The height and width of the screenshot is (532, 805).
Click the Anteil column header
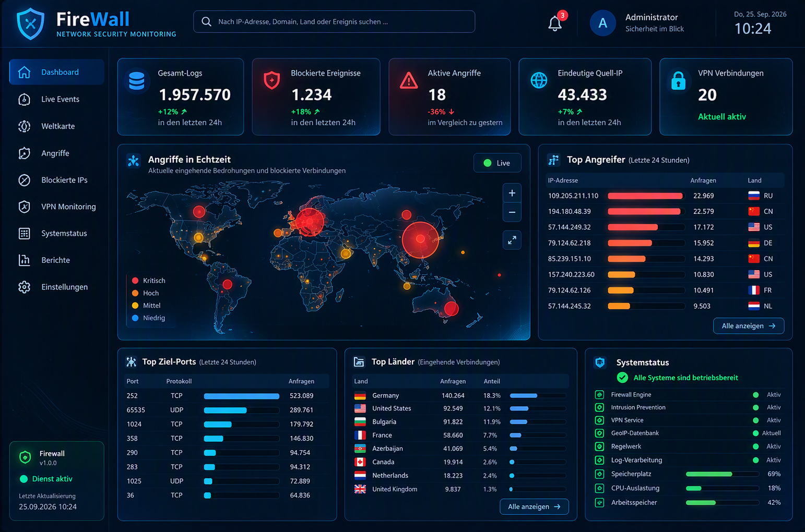492,381
